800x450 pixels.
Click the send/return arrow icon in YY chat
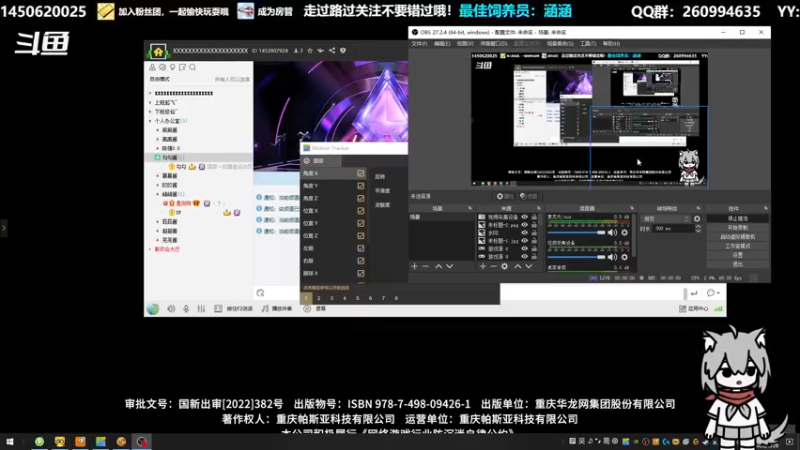(694, 293)
